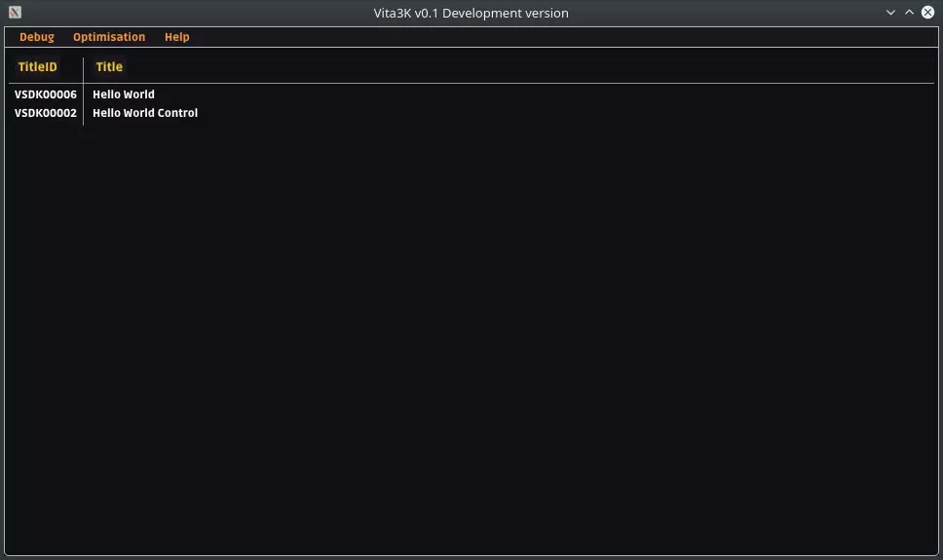
Task: Select title ID VSDK00006
Action: click(46, 94)
